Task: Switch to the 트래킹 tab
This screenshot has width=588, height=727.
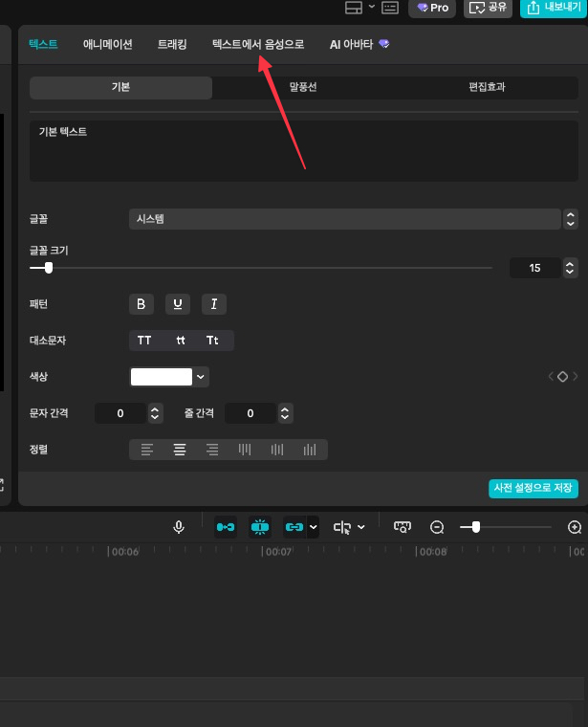Action: (x=172, y=44)
